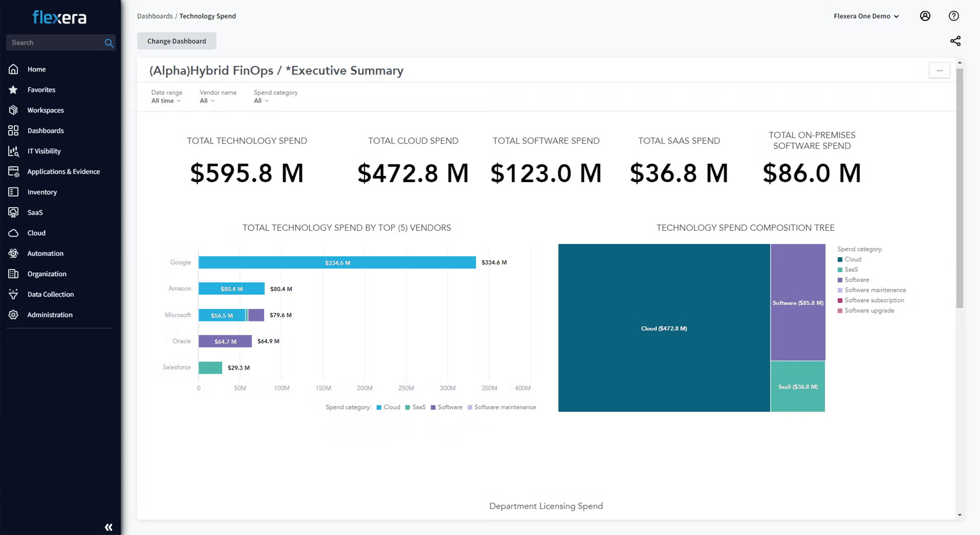Image resolution: width=980 pixels, height=535 pixels.
Task: Click the Administration gear icon
Action: 13,315
